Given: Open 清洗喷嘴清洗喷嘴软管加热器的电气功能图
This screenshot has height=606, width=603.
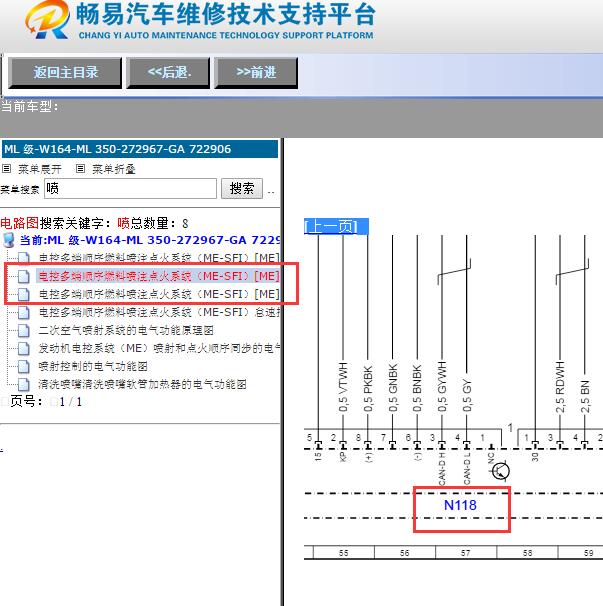Looking at the screenshot, I should tap(142, 385).
